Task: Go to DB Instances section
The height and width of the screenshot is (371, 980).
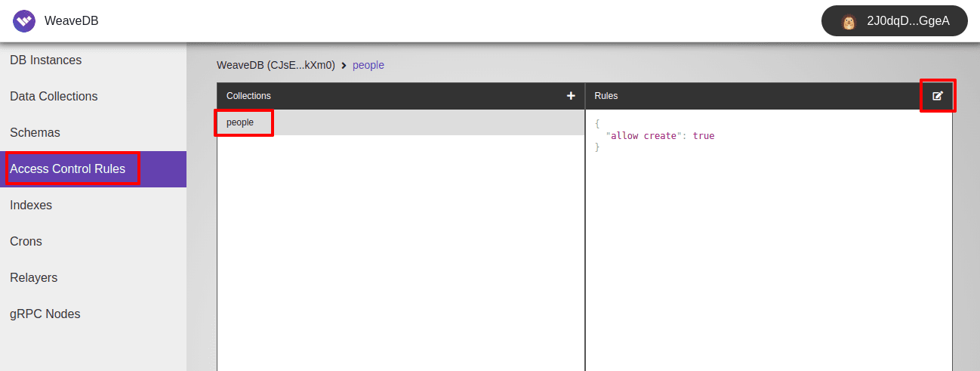Action: click(45, 60)
